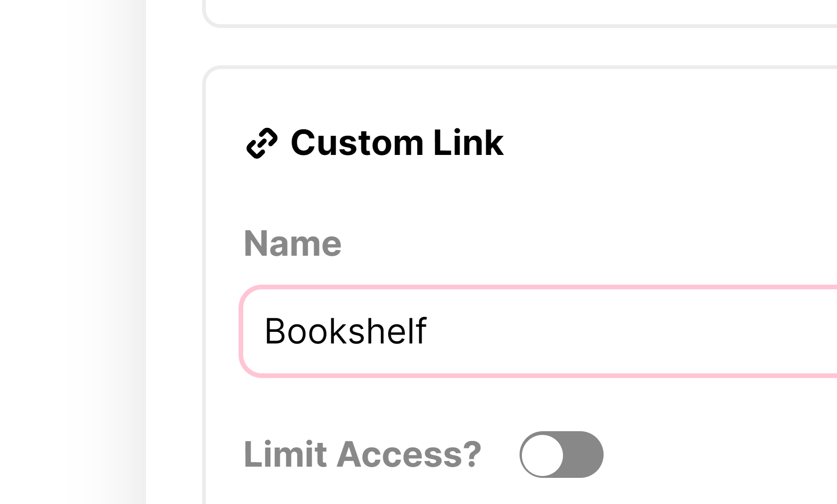Click the gray track of the Limit Access switch

584,455
